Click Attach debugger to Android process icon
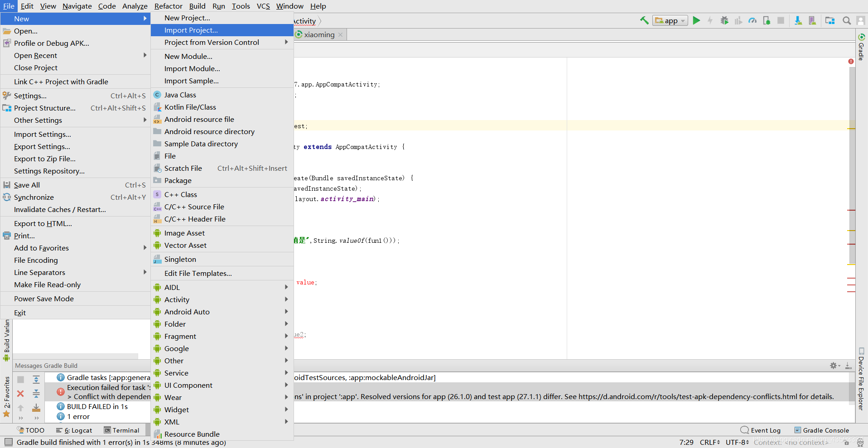 coord(767,20)
